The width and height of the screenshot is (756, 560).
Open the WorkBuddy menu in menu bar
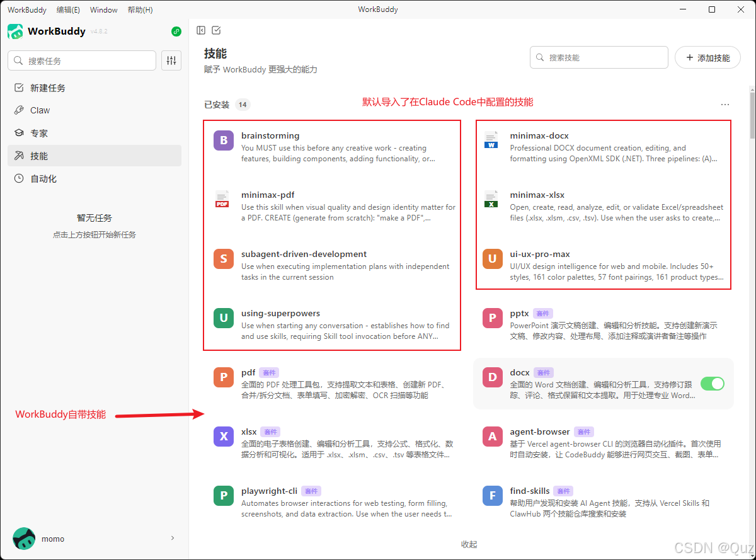coord(27,9)
